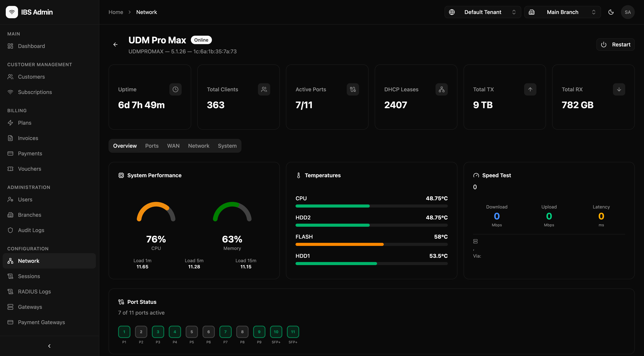Screen dimensions: 644x356
Task: Click the Uptime clock icon
Action: pos(175,89)
